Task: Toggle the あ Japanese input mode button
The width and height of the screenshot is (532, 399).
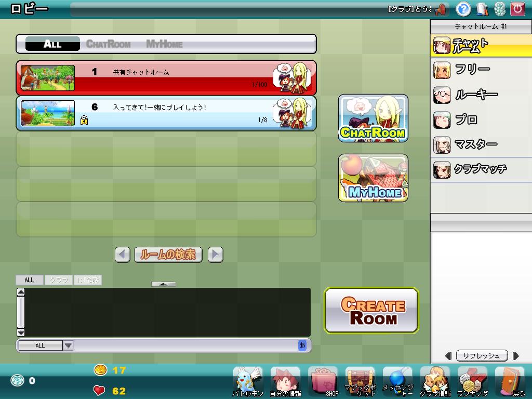Action: (x=302, y=345)
